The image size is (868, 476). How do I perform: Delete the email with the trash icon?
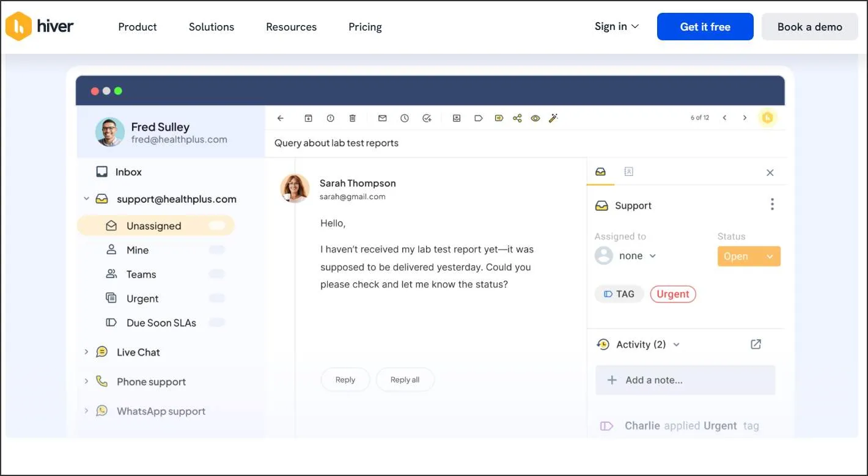pyautogui.click(x=352, y=118)
